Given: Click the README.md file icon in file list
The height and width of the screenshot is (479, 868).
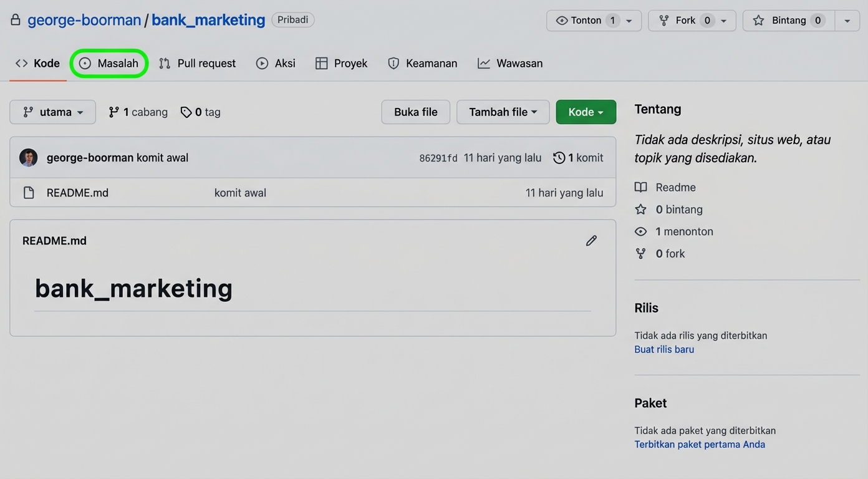Looking at the screenshot, I should (x=29, y=193).
